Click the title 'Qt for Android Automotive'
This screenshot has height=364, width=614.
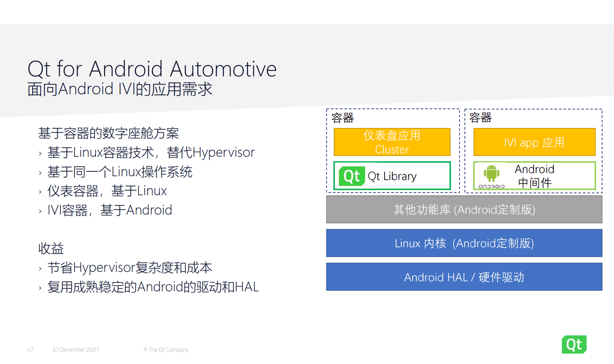click(152, 69)
